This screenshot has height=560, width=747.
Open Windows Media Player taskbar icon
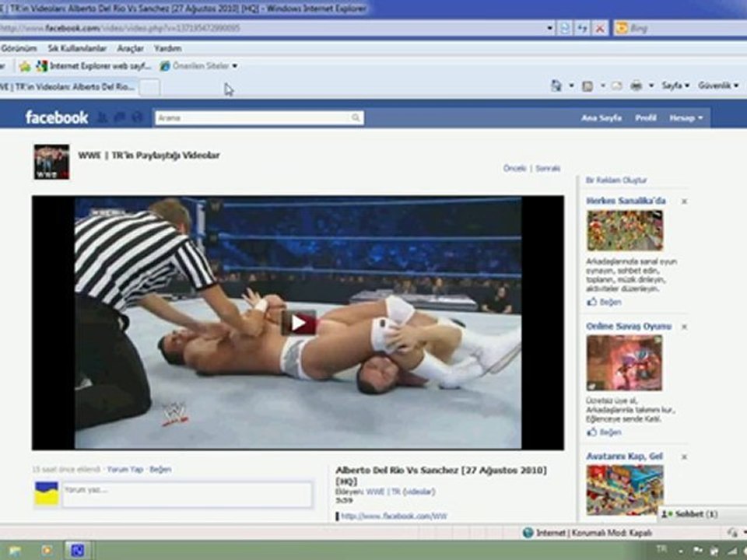click(x=47, y=551)
